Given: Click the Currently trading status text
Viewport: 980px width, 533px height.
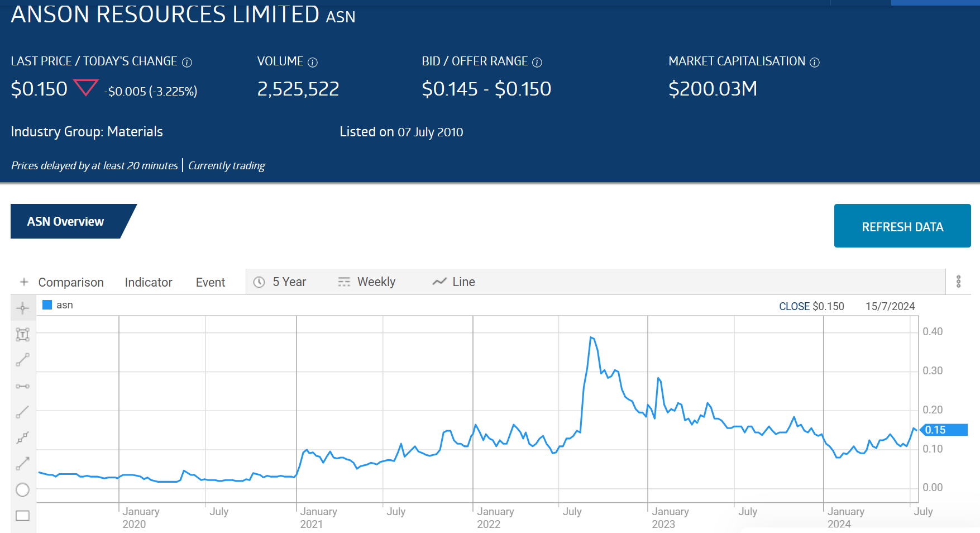Looking at the screenshot, I should point(227,165).
